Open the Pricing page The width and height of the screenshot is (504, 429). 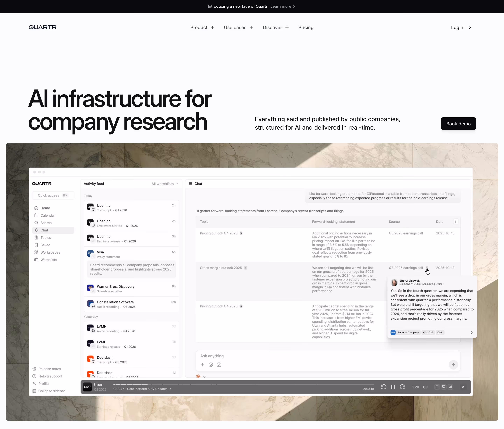(x=306, y=27)
